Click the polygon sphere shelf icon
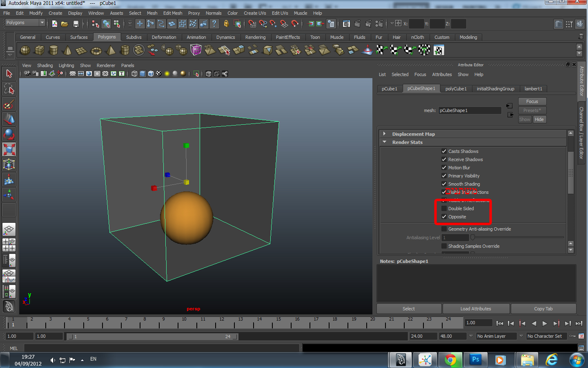 pos(25,50)
